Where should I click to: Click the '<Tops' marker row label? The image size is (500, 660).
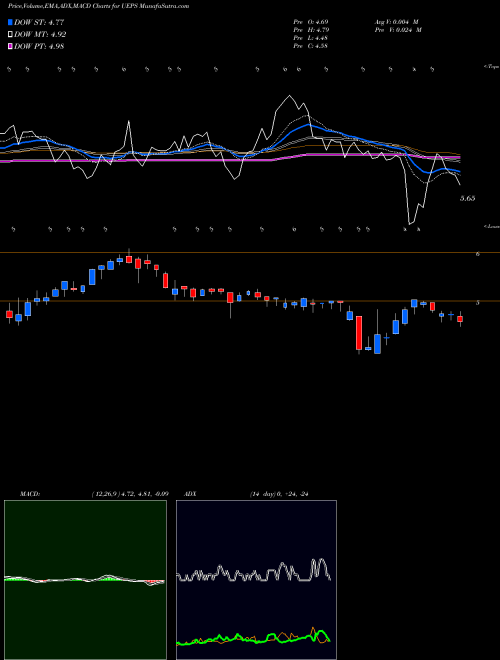click(492, 67)
